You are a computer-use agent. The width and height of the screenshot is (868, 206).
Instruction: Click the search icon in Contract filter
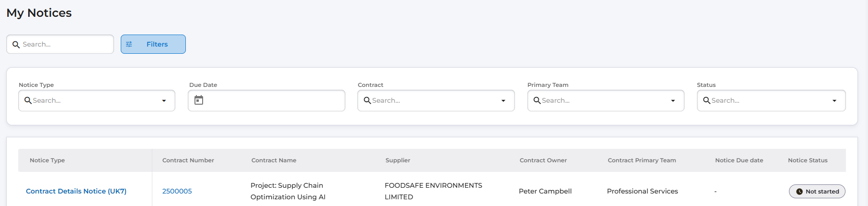pyautogui.click(x=367, y=100)
